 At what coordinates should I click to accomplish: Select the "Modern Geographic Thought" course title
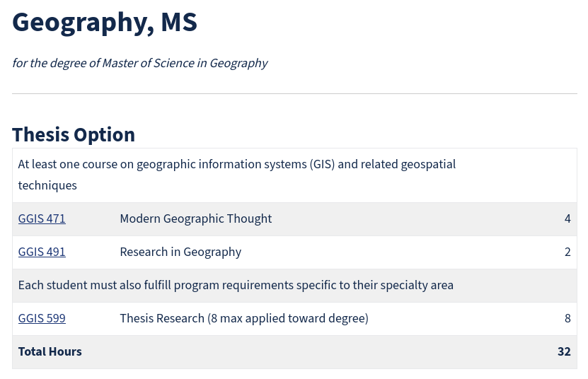[195, 219]
